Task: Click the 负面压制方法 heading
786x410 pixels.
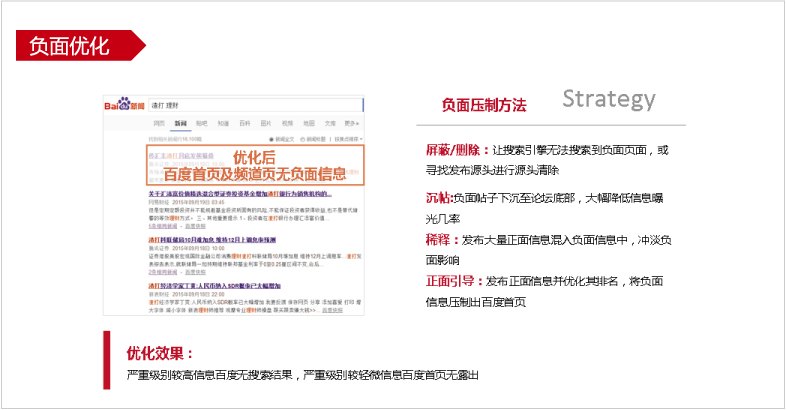Action: [484, 104]
